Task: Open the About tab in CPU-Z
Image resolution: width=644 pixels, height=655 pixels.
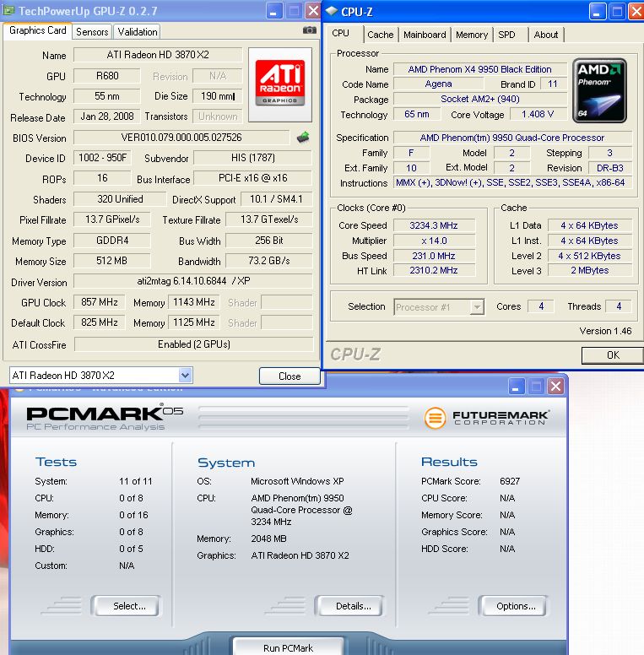Action: tap(546, 35)
